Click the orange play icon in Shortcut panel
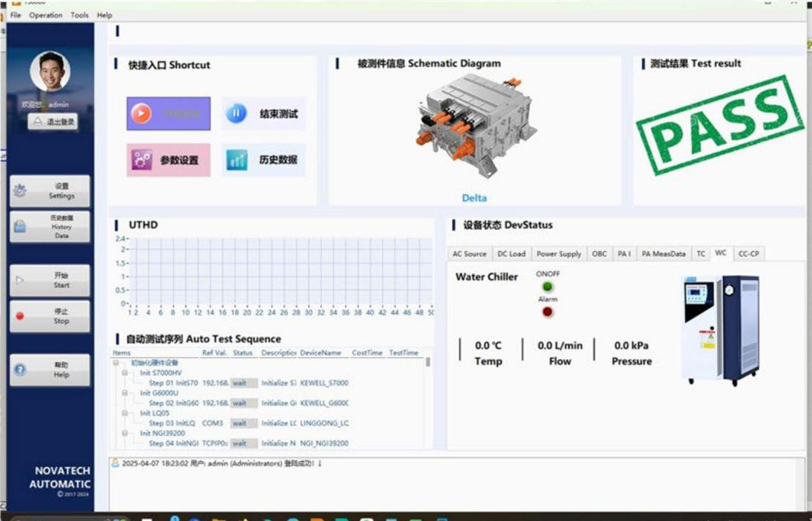The image size is (812, 521). click(x=141, y=113)
